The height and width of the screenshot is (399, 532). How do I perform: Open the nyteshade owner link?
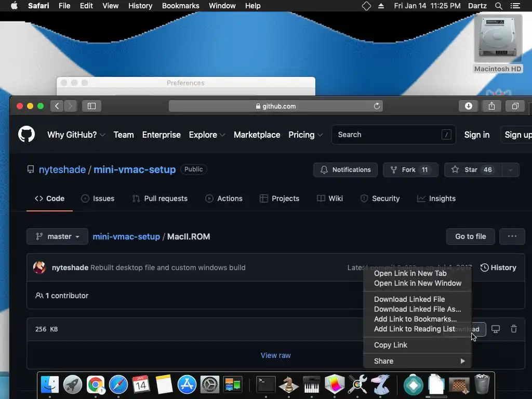[62, 169]
